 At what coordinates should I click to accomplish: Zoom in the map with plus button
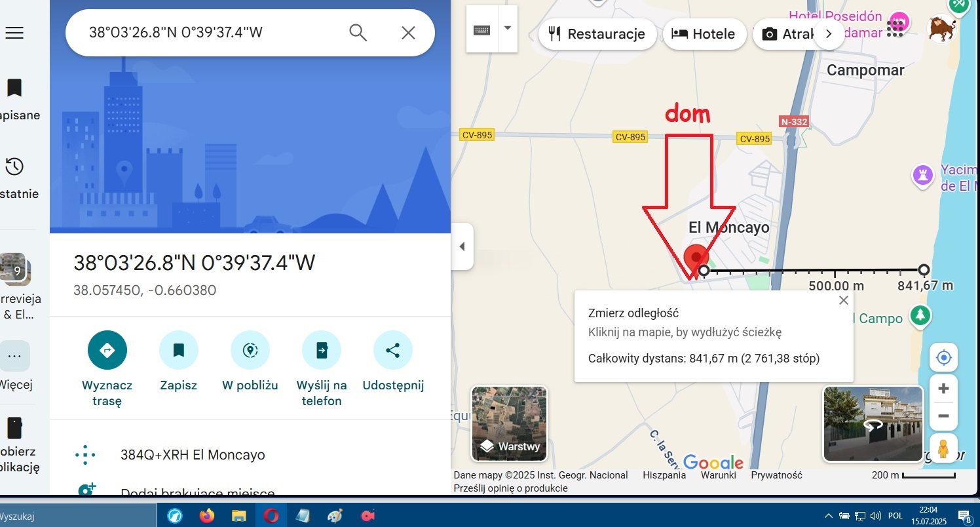click(944, 389)
